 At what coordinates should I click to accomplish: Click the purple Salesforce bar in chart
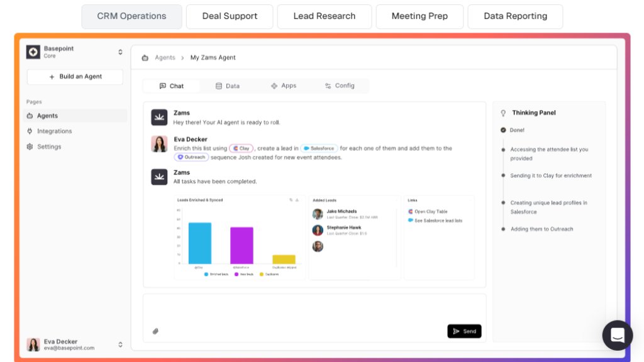(241, 246)
